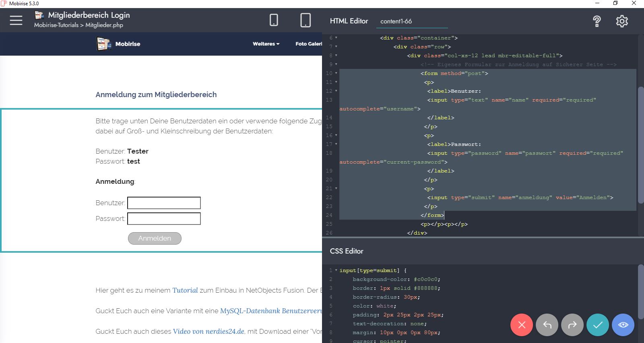
Task: Undo the last code edit
Action: coord(547,325)
